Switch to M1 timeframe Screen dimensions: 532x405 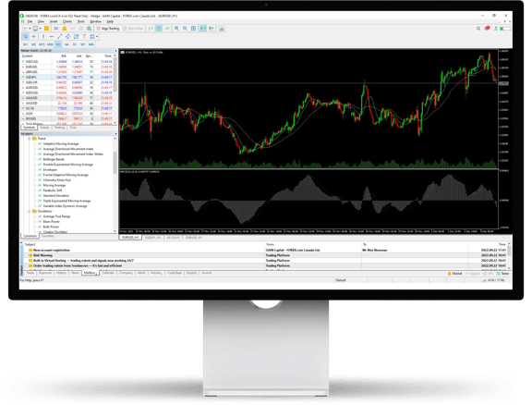point(25,44)
